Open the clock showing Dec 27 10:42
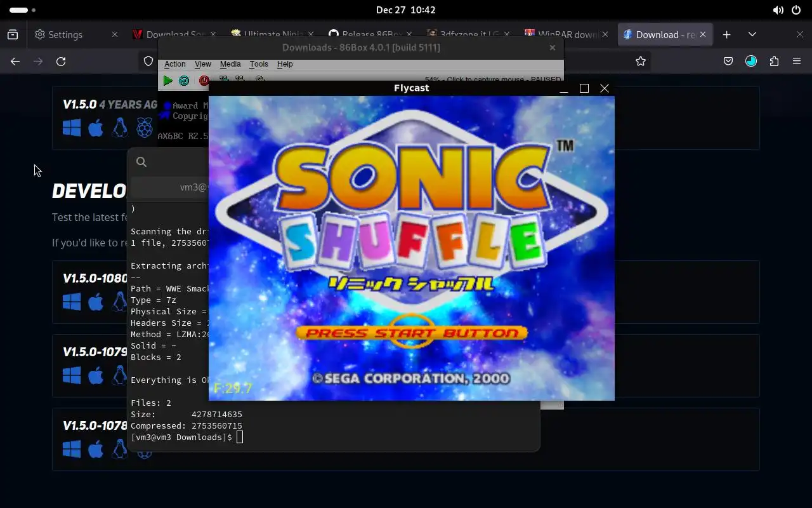The height and width of the screenshot is (508, 812). 405,10
